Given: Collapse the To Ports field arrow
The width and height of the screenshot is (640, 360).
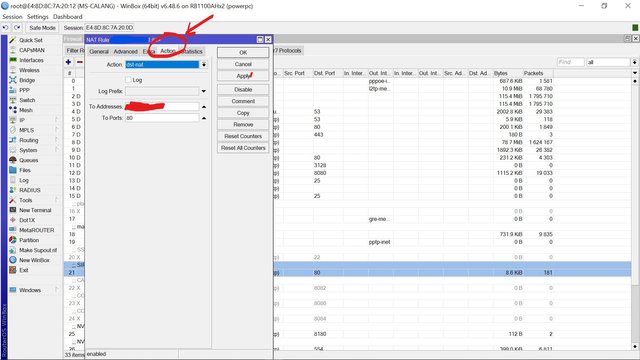Looking at the screenshot, I should click(x=204, y=118).
